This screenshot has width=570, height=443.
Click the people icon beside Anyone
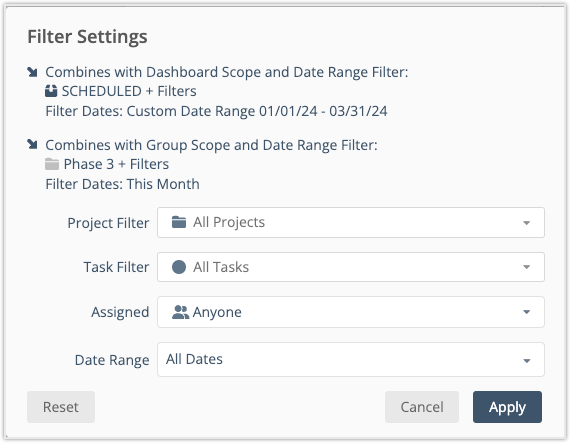tap(180, 312)
